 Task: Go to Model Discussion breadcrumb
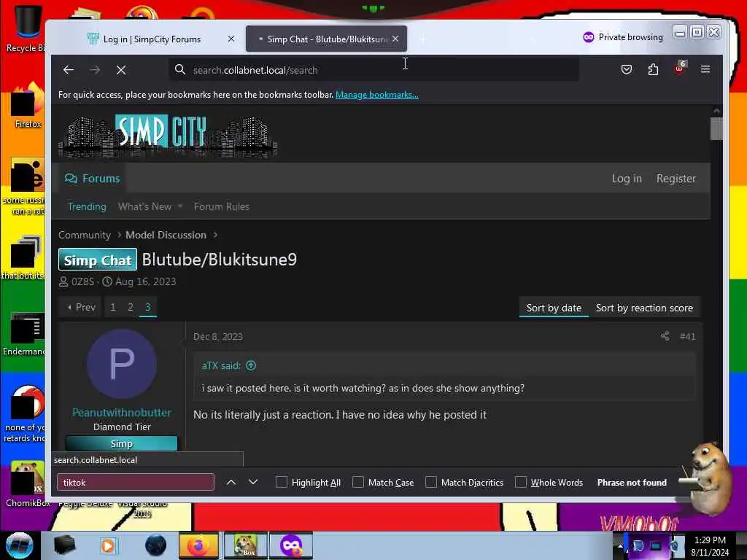point(166,236)
